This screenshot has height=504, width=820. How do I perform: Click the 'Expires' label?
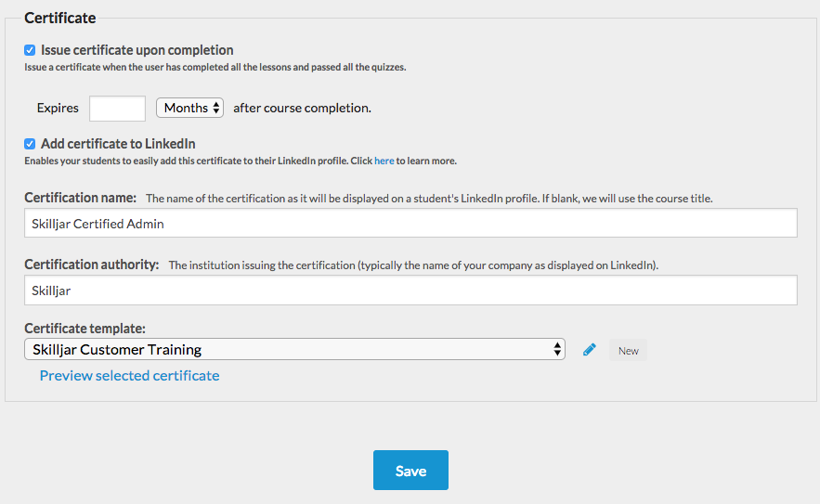(58, 109)
